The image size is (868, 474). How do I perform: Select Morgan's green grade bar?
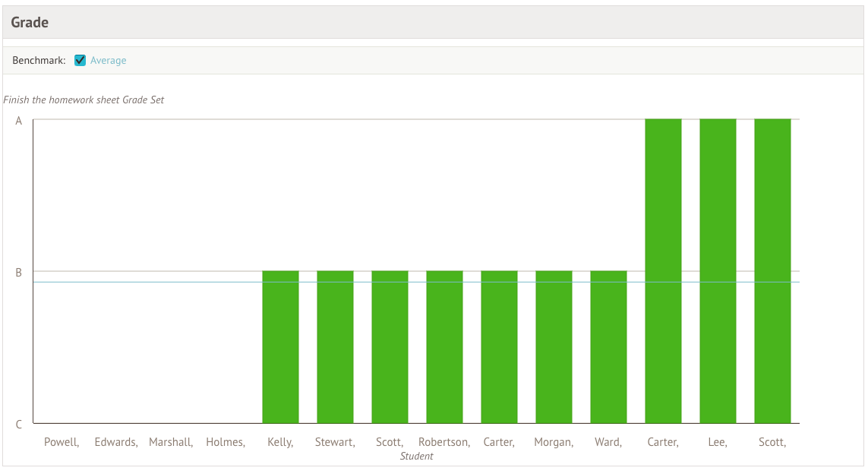click(x=554, y=347)
